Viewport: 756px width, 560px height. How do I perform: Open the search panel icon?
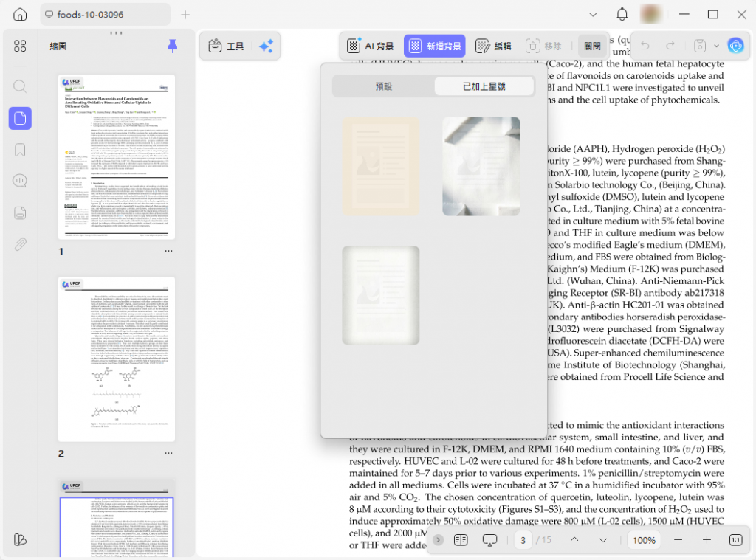(20, 86)
